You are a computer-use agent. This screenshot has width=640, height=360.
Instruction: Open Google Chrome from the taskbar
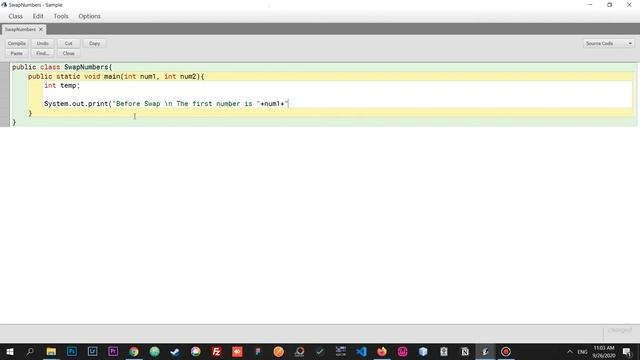(134, 351)
